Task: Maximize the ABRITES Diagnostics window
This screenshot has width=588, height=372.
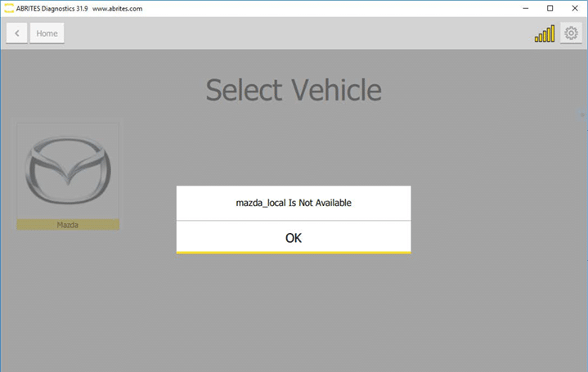Action: (x=550, y=8)
